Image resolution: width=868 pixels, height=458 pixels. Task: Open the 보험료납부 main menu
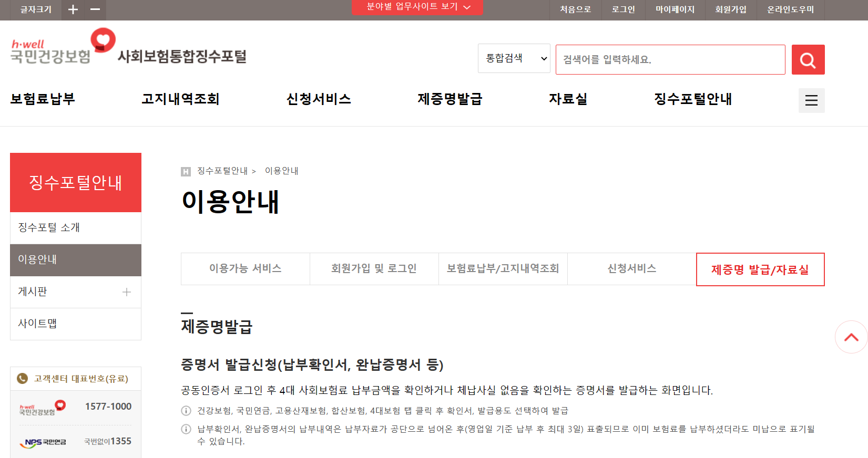coord(43,99)
